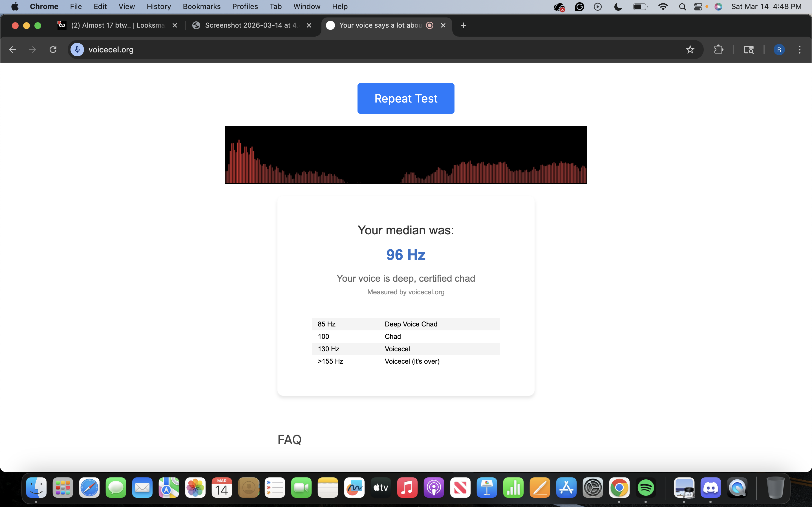This screenshot has height=507, width=812.
Task: Open the History menu
Action: click(x=158, y=6)
